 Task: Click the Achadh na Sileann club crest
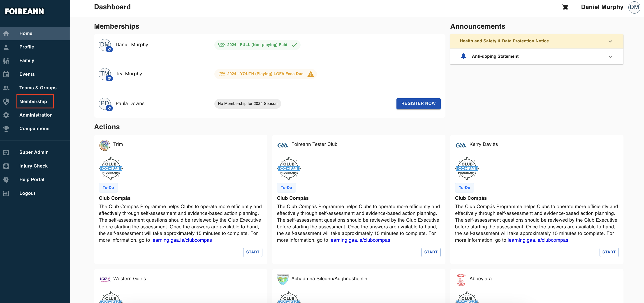pos(283,280)
